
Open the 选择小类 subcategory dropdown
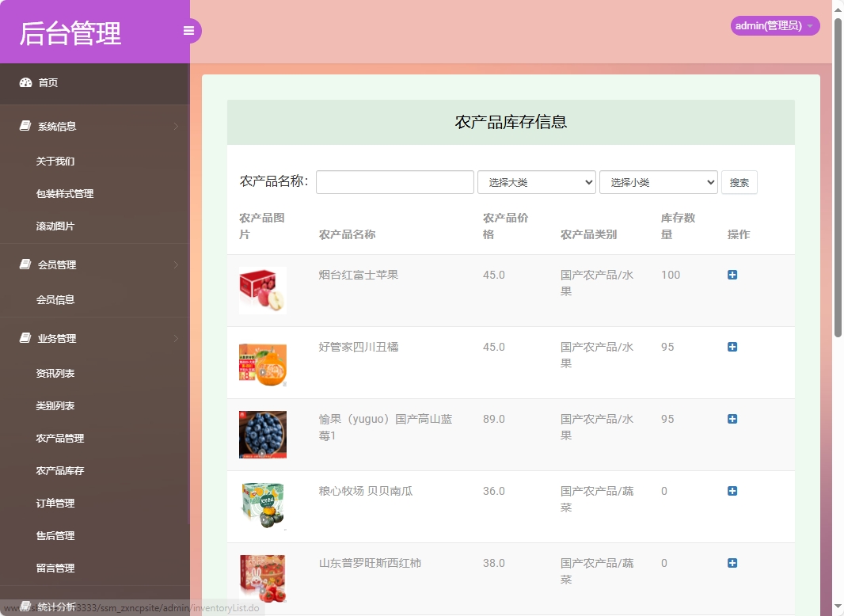point(658,182)
